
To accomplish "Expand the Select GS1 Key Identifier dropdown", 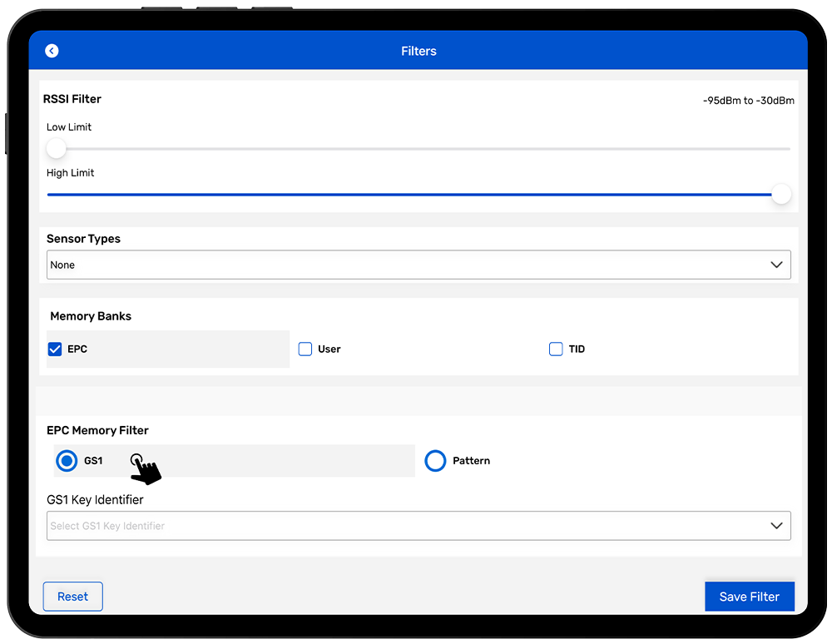I will click(408, 526).
